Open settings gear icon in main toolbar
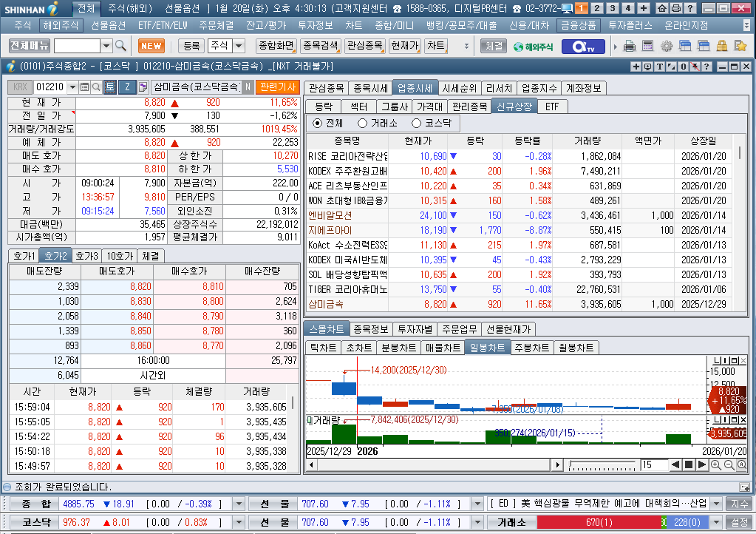 (x=667, y=47)
